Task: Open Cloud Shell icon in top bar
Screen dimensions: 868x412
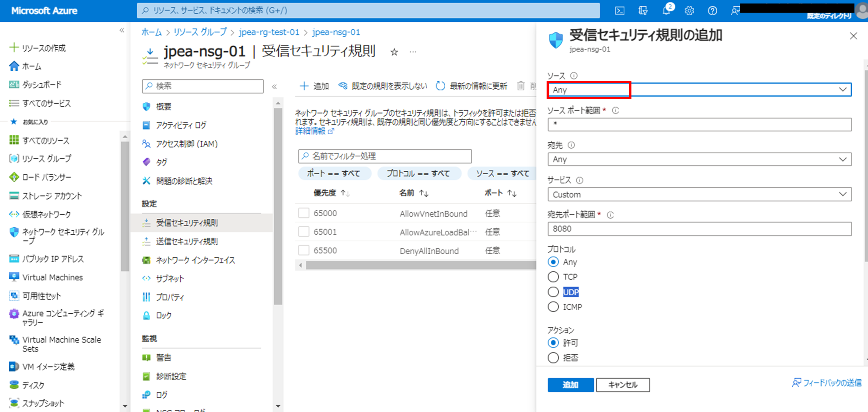Action: coord(620,11)
